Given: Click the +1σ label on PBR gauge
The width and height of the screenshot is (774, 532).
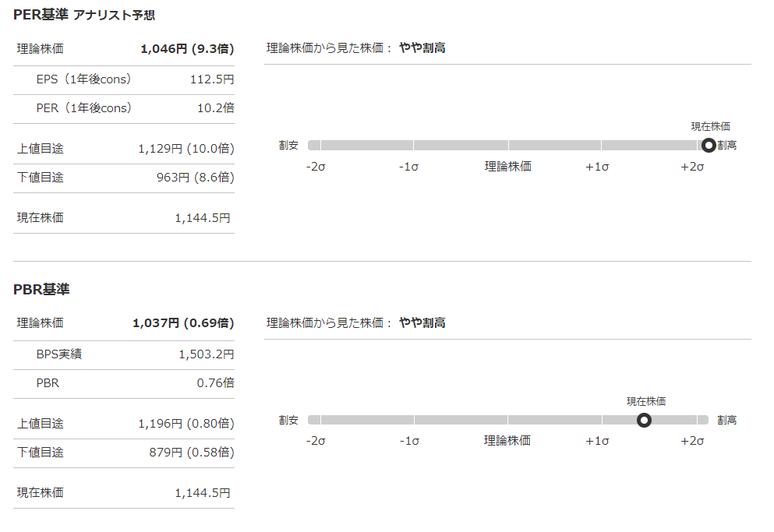Looking at the screenshot, I should (597, 441).
